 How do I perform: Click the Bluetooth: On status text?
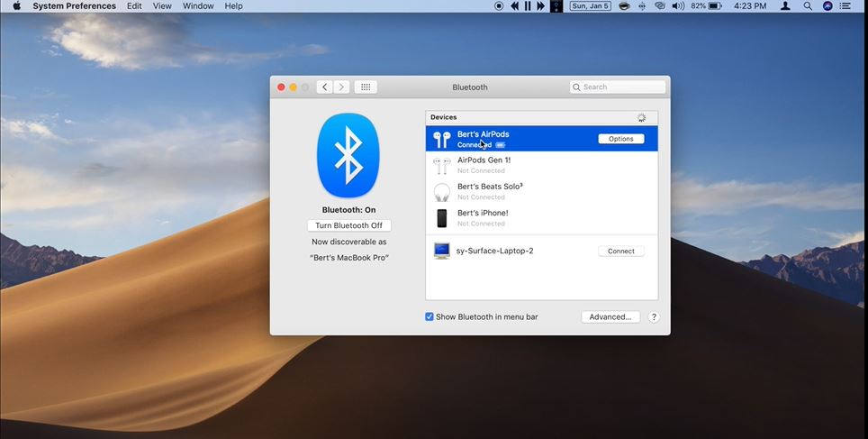[x=348, y=210]
